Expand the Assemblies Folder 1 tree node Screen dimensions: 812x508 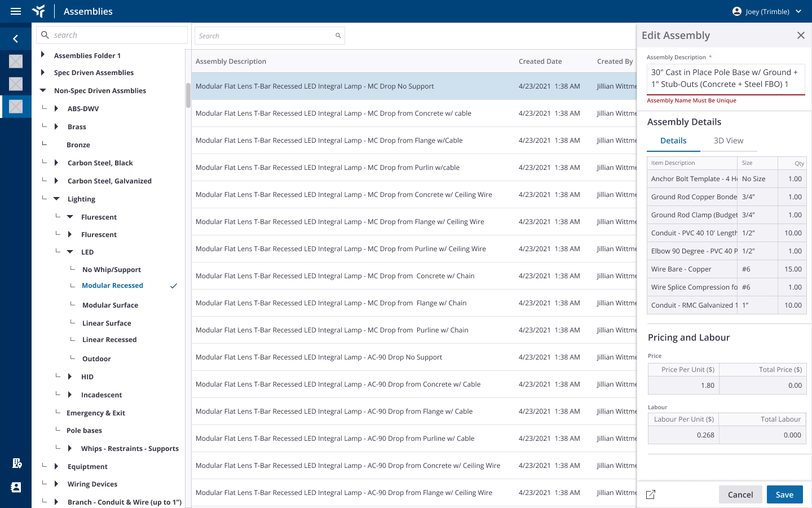(x=43, y=55)
